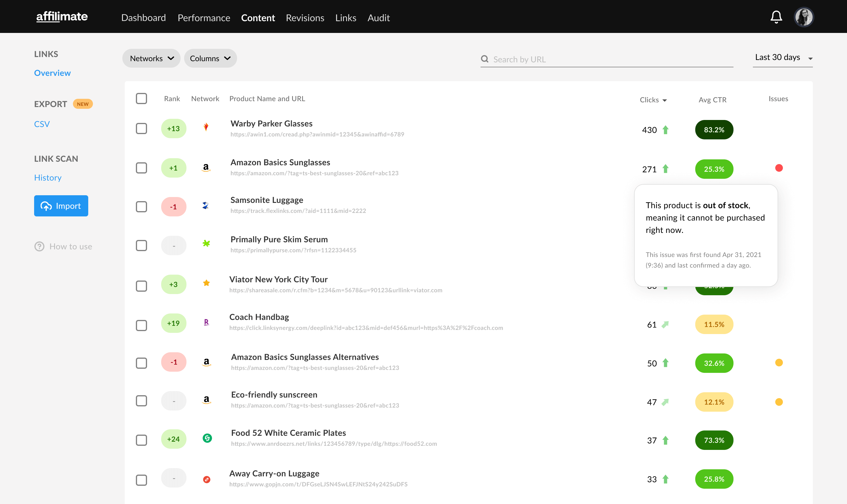Image resolution: width=847 pixels, height=504 pixels.
Task: Open the Revisions tab
Action: click(x=305, y=18)
